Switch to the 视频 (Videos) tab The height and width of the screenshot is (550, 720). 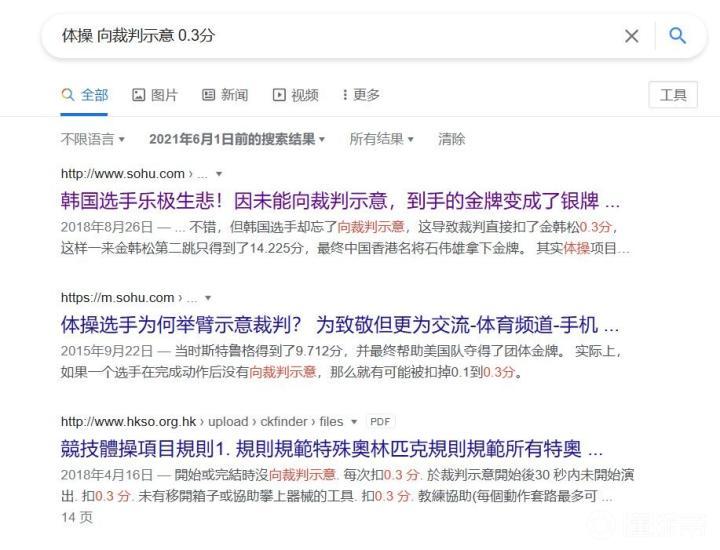click(x=296, y=95)
